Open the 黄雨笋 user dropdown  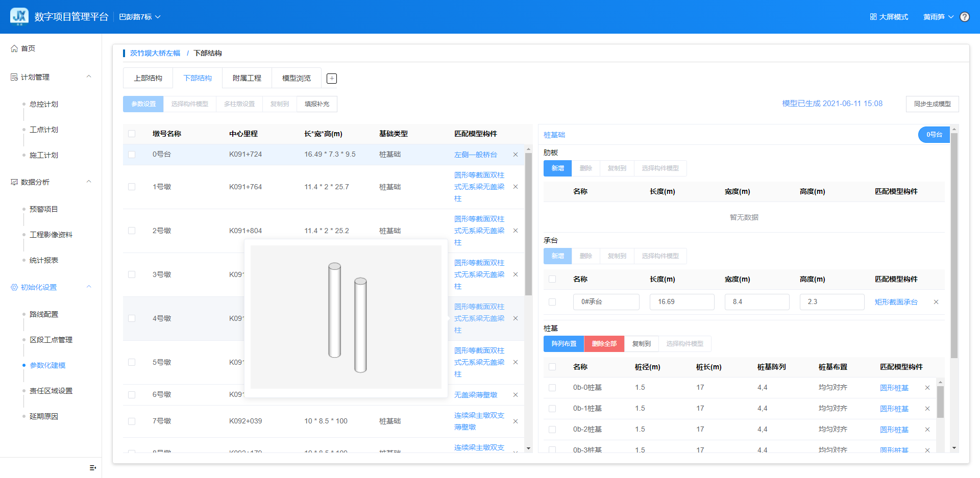pos(938,17)
